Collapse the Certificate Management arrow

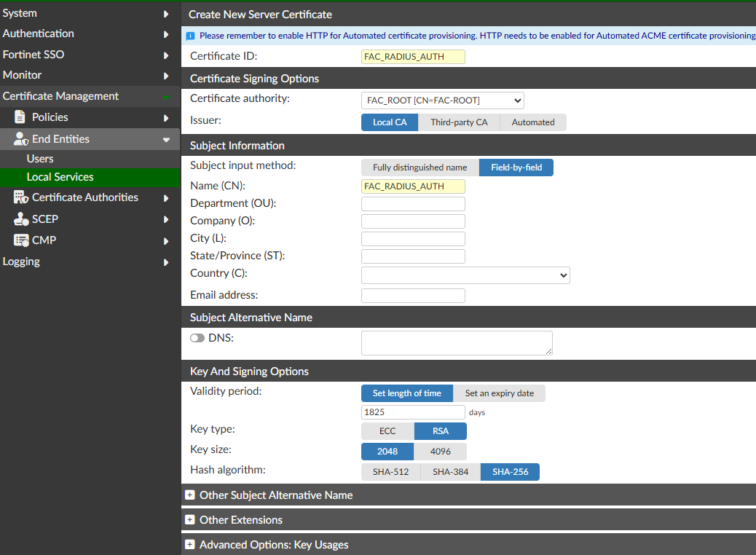(x=166, y=97)
